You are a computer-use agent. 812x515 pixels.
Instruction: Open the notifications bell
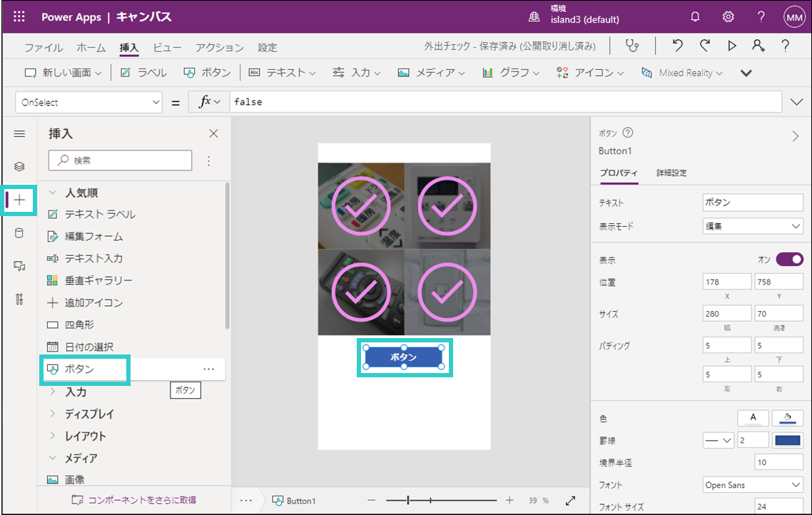695,17
